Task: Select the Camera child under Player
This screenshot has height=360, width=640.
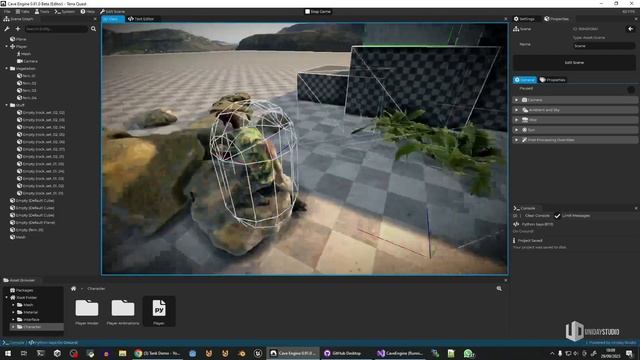Action: [x=27, y=61]
